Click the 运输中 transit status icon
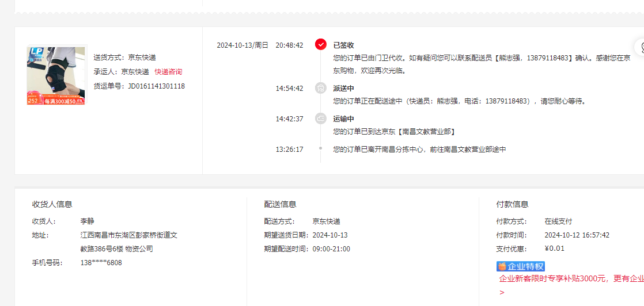Viewport: 644px width, 306px height. point(320,118)
